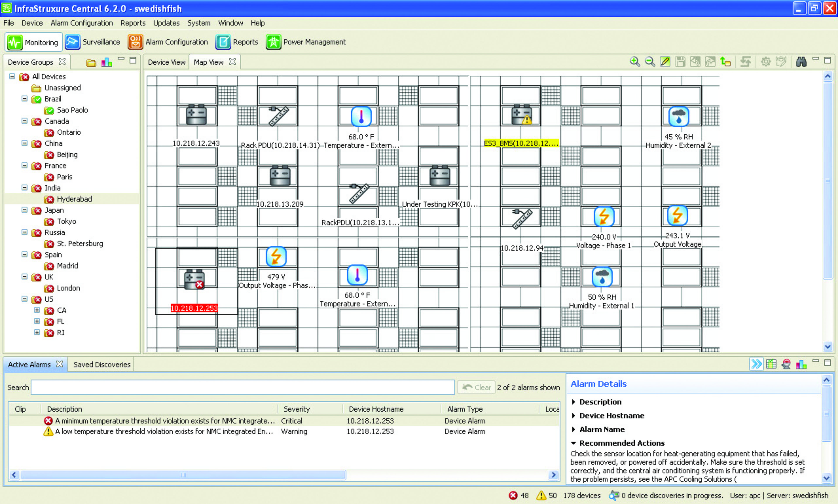Open map settings with the gear icon
The height and width of the screenshot is (504, 838).
(766, 62)
